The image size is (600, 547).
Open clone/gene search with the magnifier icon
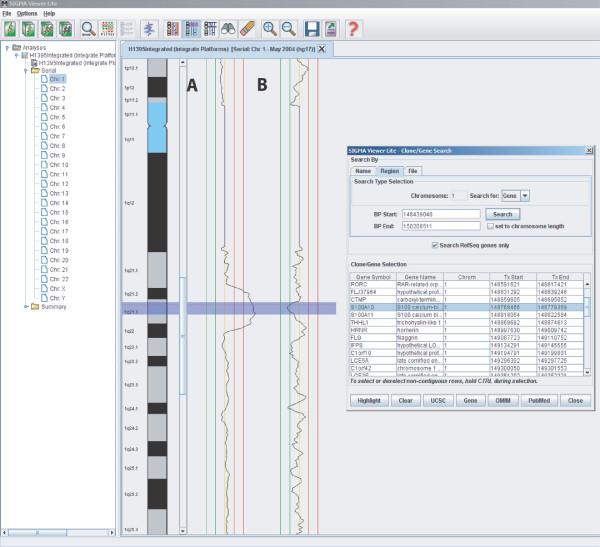pos(88,29)
